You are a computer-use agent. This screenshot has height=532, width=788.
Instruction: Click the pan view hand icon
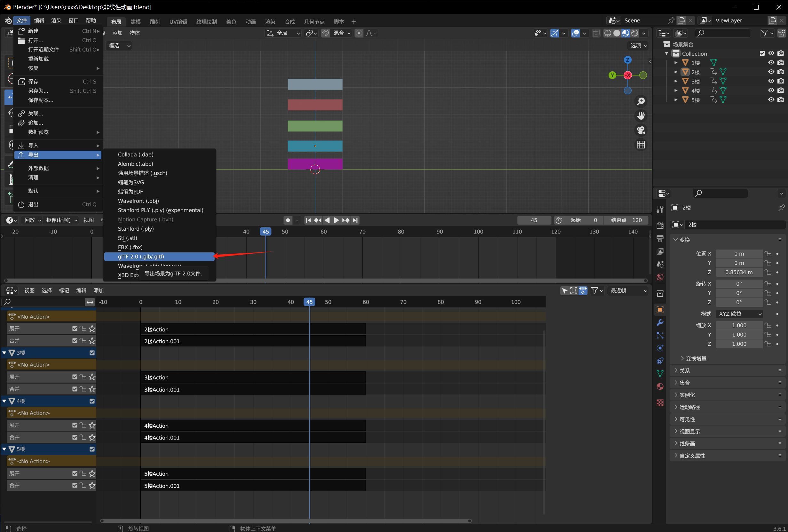tap(641, 116)
